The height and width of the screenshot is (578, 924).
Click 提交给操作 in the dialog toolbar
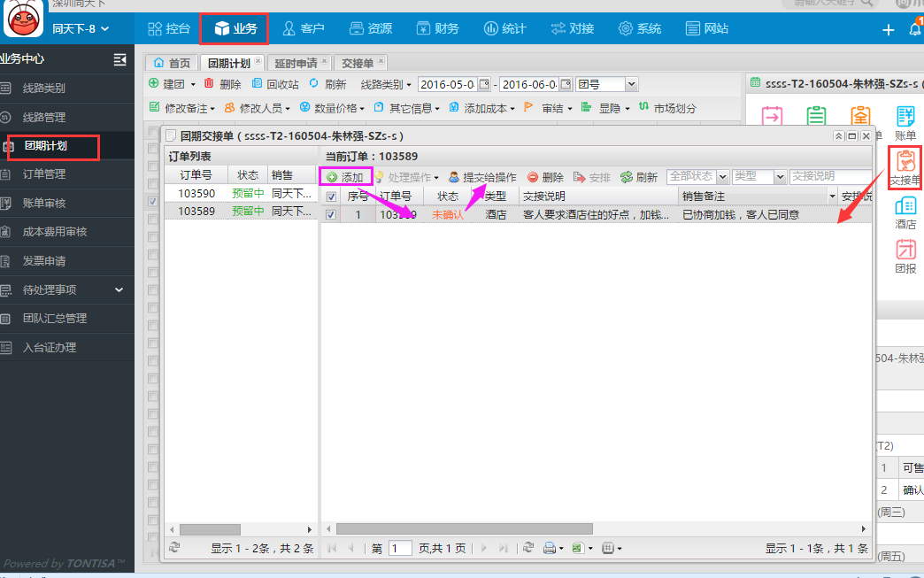pos(482,177)
